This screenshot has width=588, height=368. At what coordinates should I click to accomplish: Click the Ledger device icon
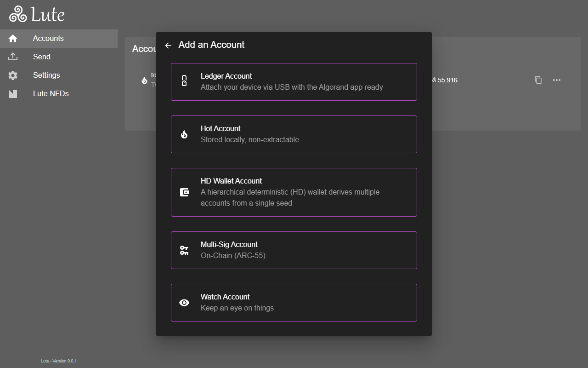(x=184, y=81)
